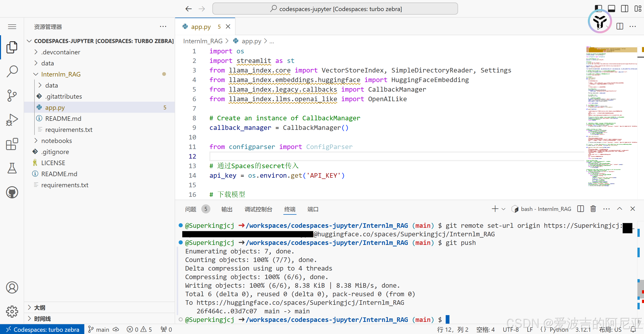Open the new terminal launch profile dropdown
Image resolution: width=644 pixels, height=334 pixels.
(504, 209)
